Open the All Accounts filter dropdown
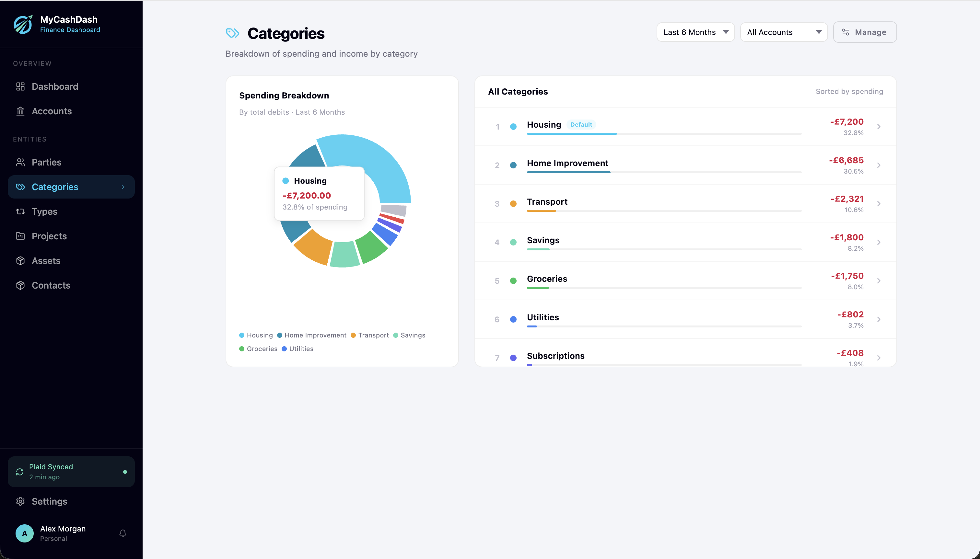This screenshot has width=980, height=559. pyautogui.click(x=783, y=32)
